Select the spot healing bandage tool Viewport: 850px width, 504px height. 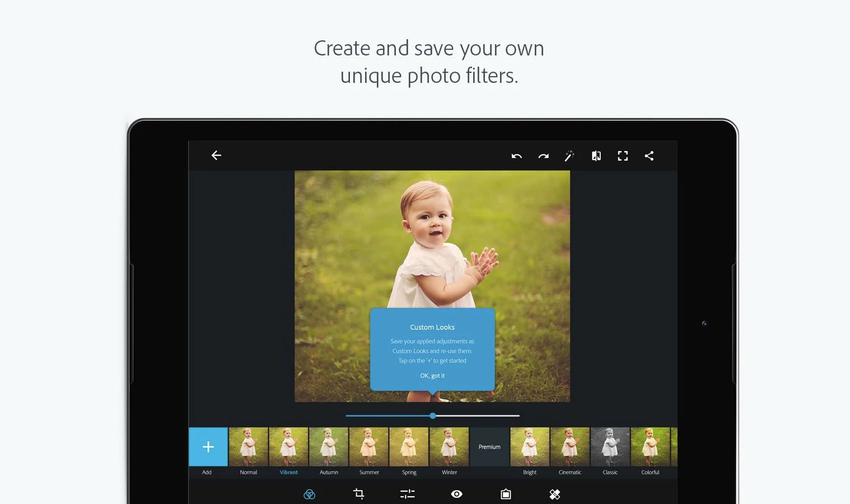(x=554, y=494)
